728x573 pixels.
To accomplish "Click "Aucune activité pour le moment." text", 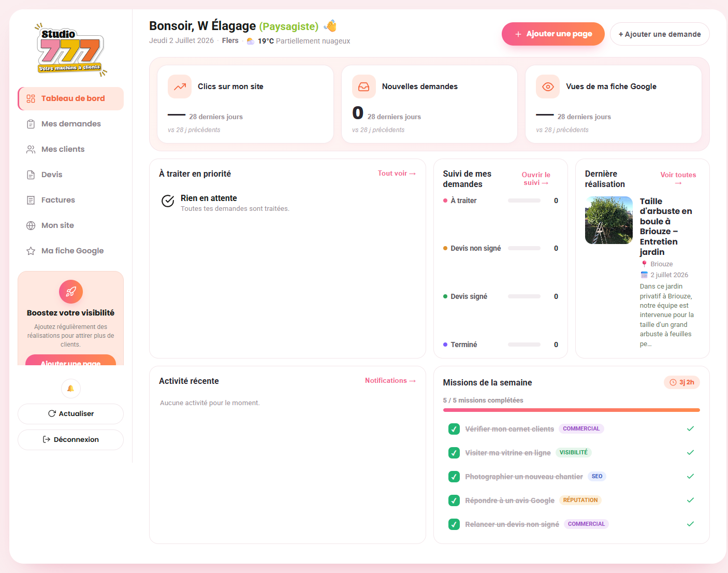I will (x=210, y=403).
